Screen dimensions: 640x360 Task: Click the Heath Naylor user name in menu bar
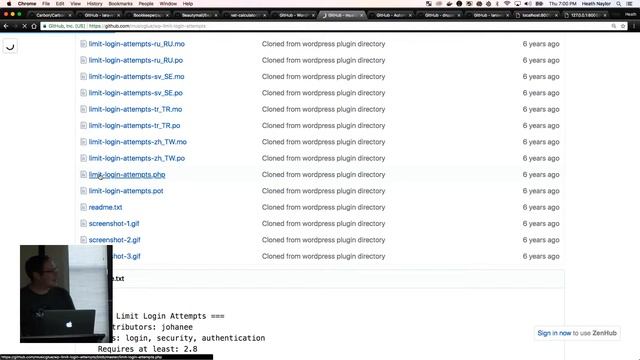(596, 4)
